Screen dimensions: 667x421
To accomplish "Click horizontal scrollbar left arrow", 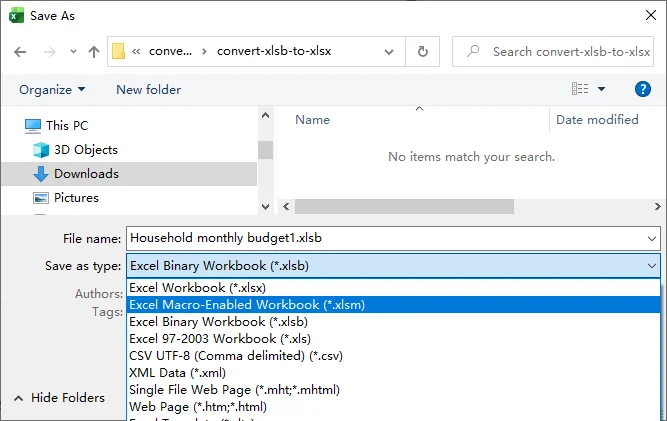I will (x=286, y=207).
